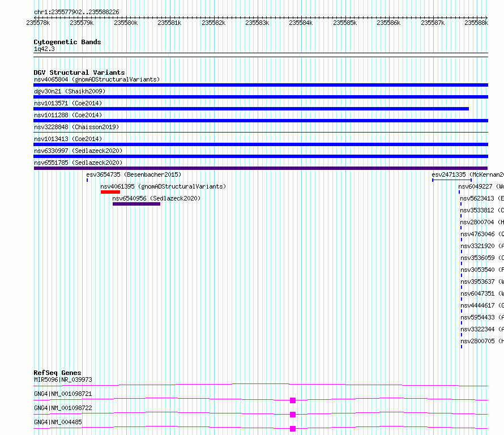
Task: Click the 235583k ruler tick label
Action: [257, 23]
